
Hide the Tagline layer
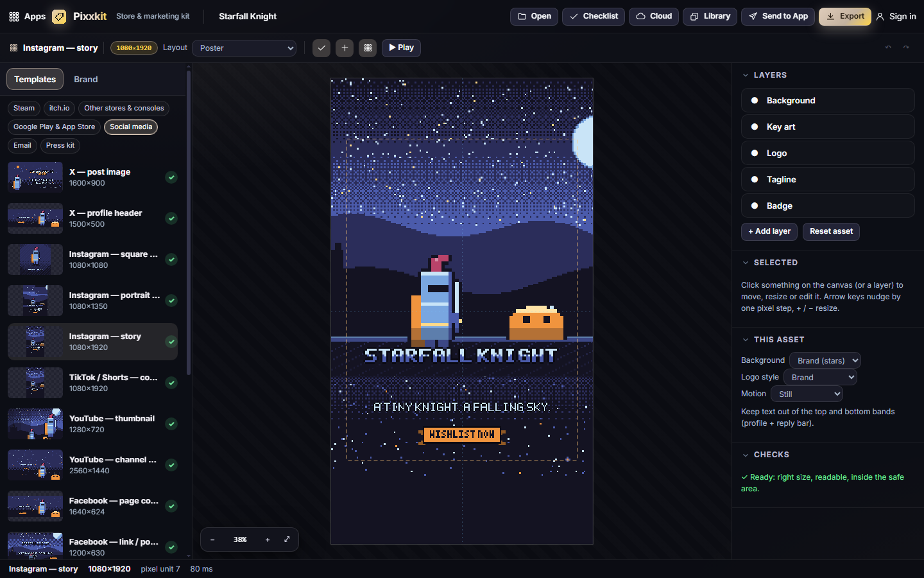[x=755, y=180]
